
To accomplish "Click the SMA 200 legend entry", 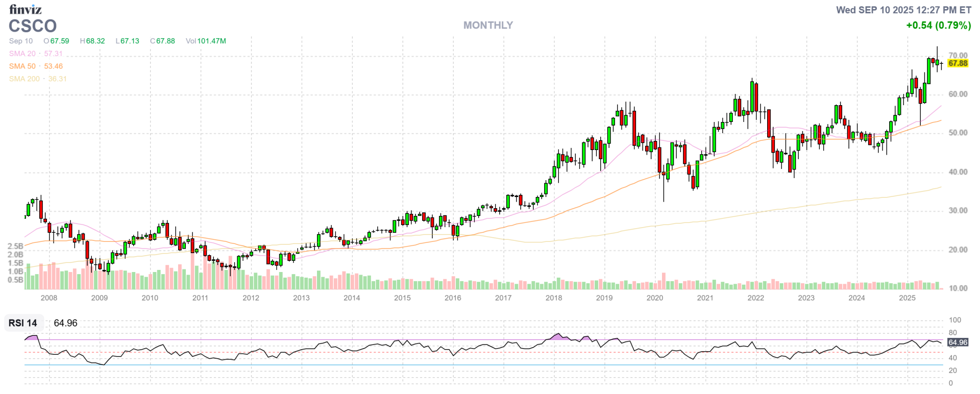I will [24, 79].
